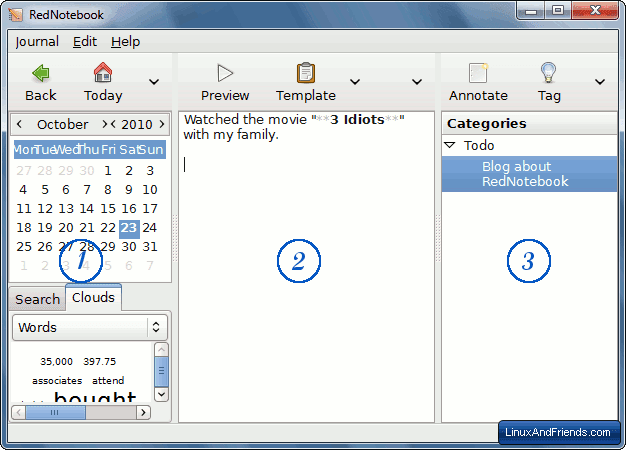626x450 pixels.
Task: Select October 31 in calendar
Action: coord(150,247)
